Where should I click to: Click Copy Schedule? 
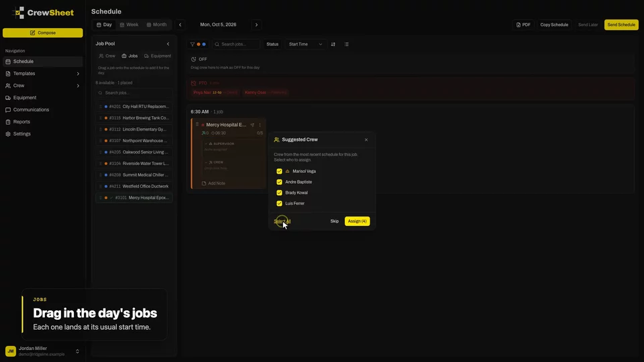point(554,25)
